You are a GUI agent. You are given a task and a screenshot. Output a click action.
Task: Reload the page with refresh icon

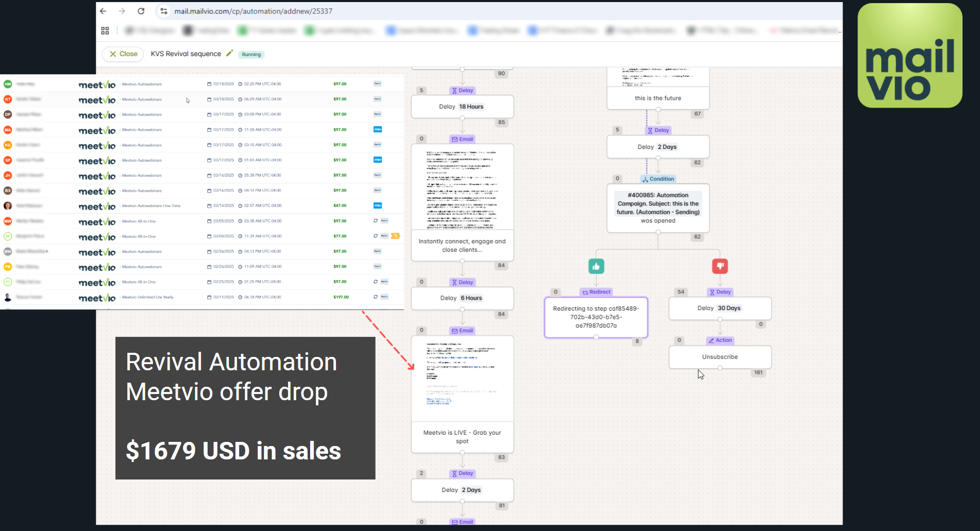[x=141, y=11]
